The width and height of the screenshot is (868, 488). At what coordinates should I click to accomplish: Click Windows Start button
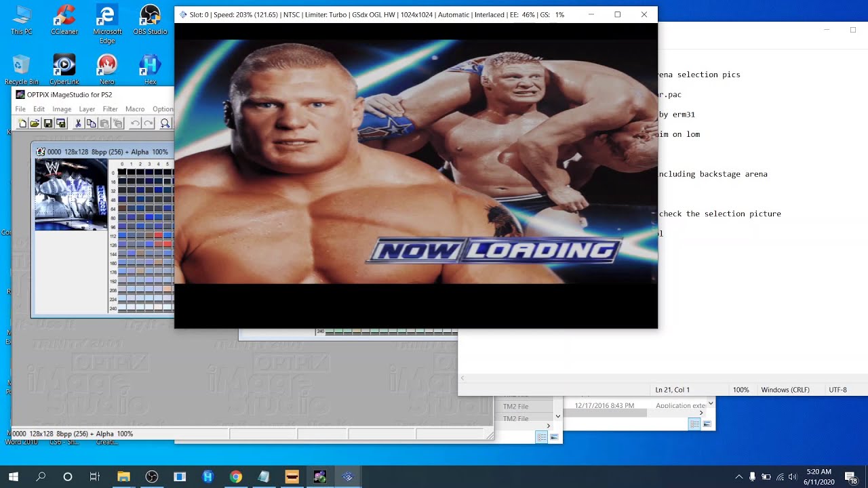pyautogui.click(x=14, y=476)
